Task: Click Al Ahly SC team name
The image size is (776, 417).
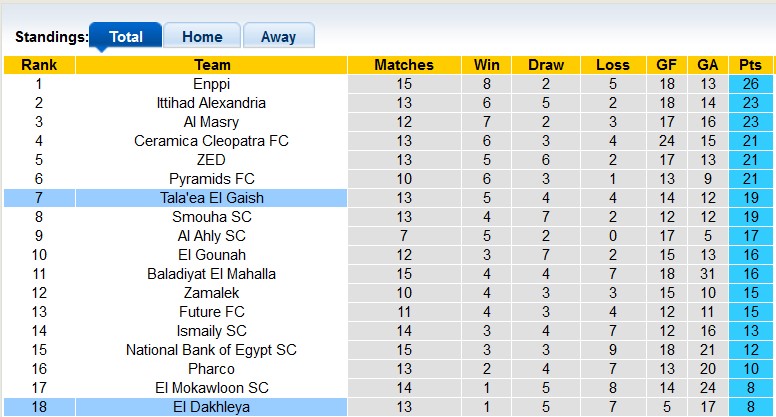Action: (211, 236)
